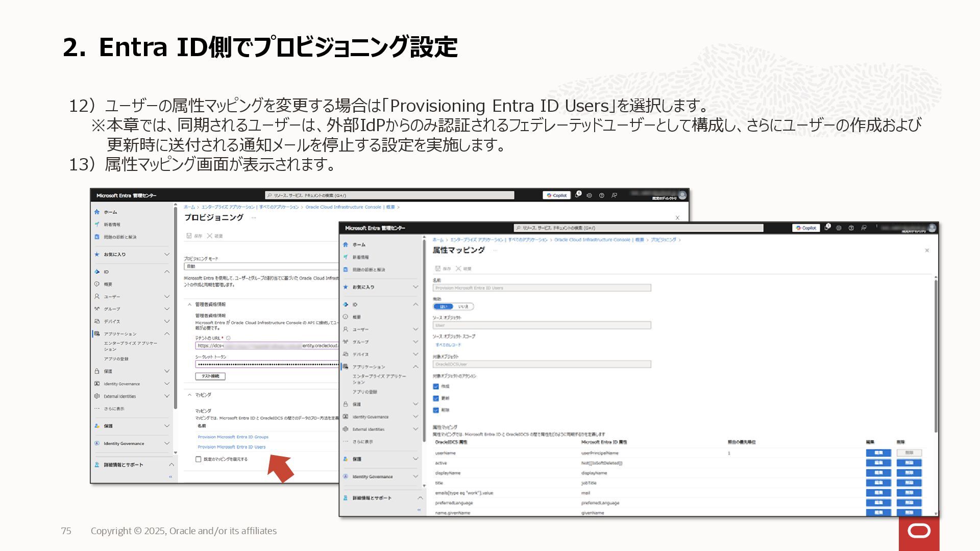Click Devices icon in Provisioning window sidebar
The width and height of the screenshot is (980, 551).
tap(97, 321)
